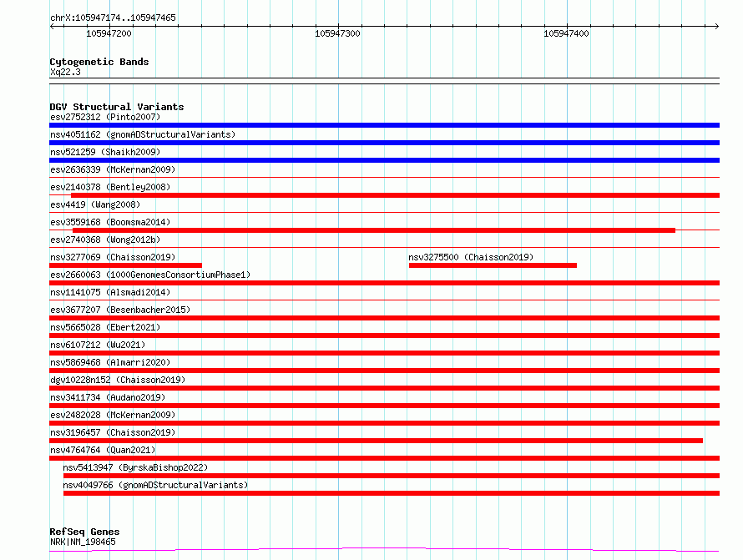This screenshot has height=560, width=743.
Task: Click the red bar for esv3559168
Action: pos(374,230)
